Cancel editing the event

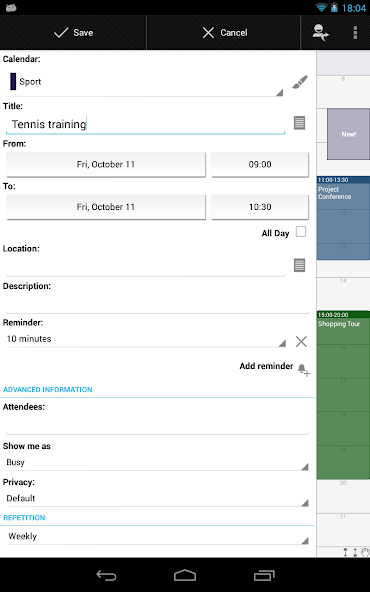pos(224,32)
